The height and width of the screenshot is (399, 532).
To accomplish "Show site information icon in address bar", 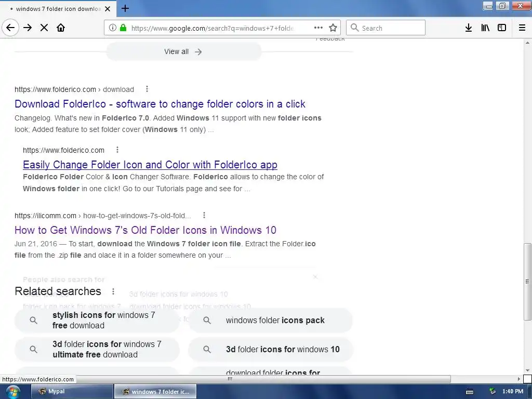I will tap(113, 28).
